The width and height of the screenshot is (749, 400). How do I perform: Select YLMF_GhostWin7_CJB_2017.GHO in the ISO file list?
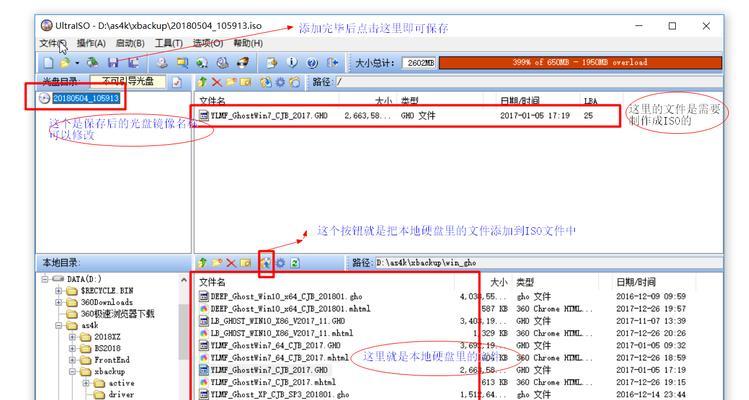269,116
